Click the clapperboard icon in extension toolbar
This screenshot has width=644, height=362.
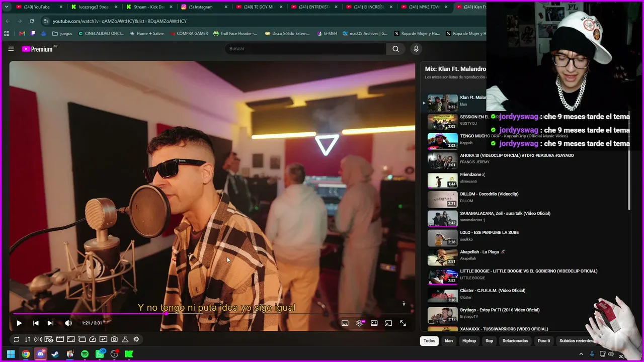coord(60,339)
